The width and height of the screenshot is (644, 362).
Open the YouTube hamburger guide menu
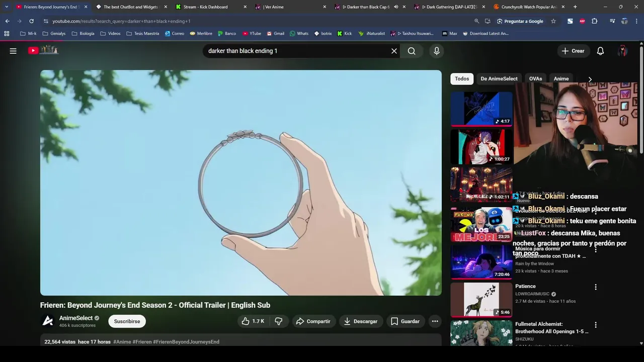(13, 51)
